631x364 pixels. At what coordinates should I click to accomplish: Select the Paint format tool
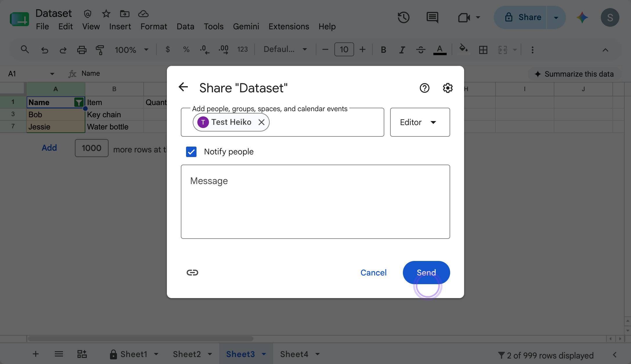pyautogui.click(x=100, y=50)
